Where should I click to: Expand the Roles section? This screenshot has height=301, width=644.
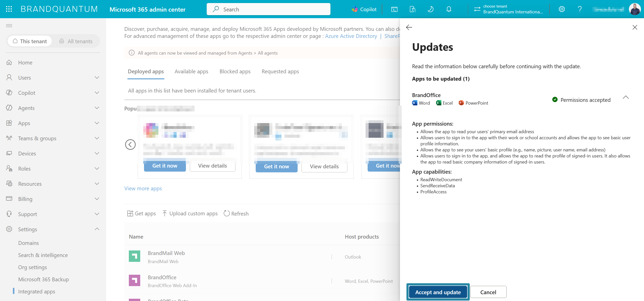97,169
